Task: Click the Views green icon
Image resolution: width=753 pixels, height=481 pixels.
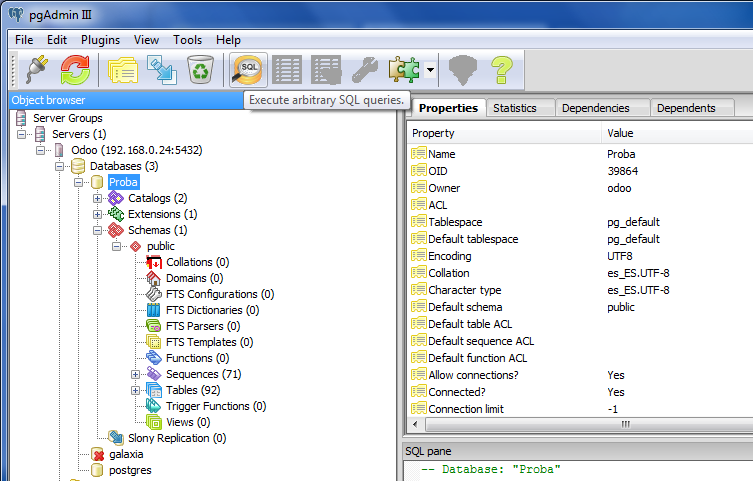Action: click(154, 422)
